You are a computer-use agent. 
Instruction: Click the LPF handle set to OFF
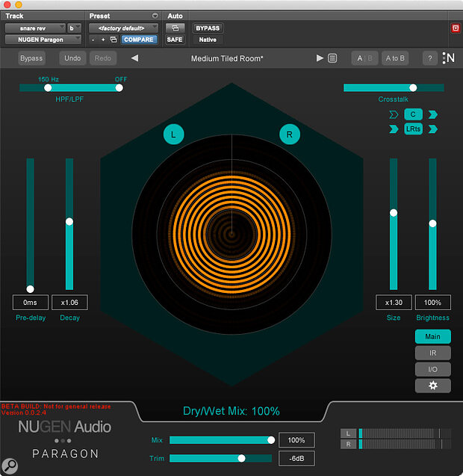(119, 87)
